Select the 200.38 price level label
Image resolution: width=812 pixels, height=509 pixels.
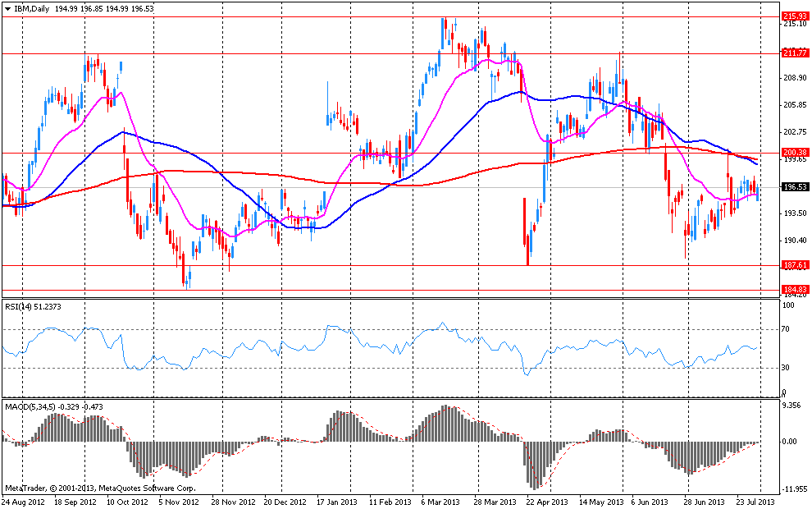796,153
